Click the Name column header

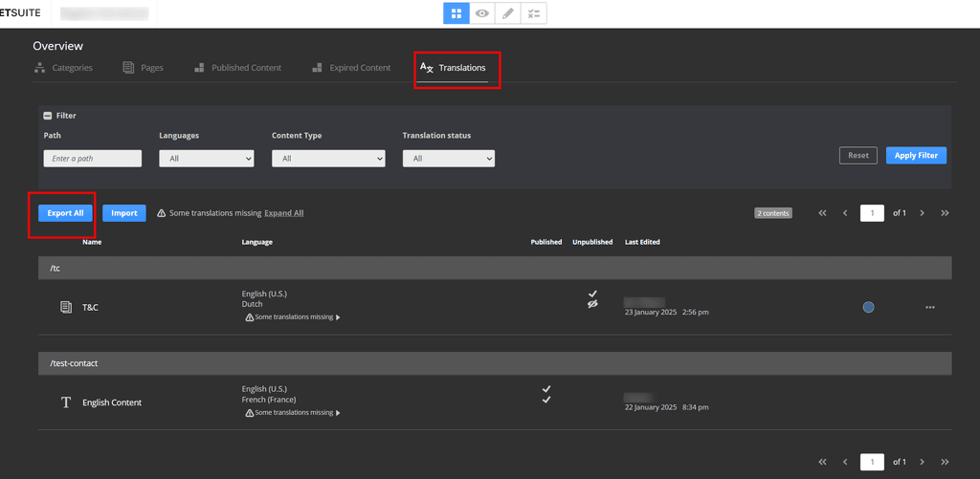[x=92, y=242]
